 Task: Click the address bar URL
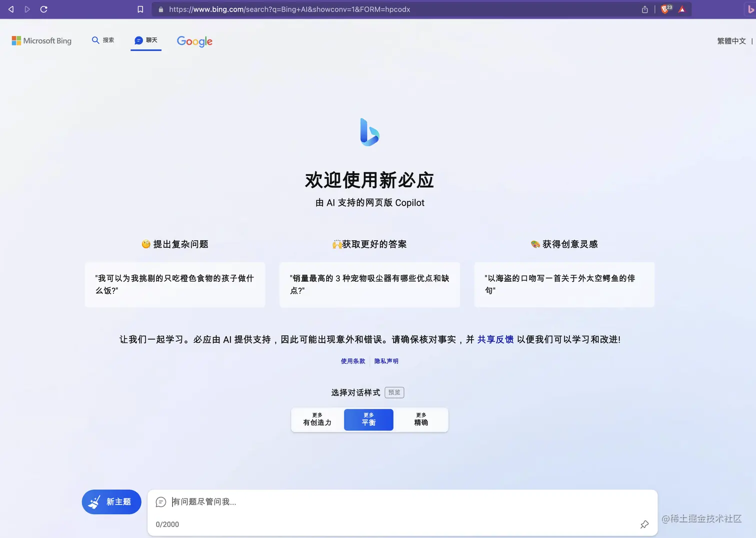click(x=289, y=9)
